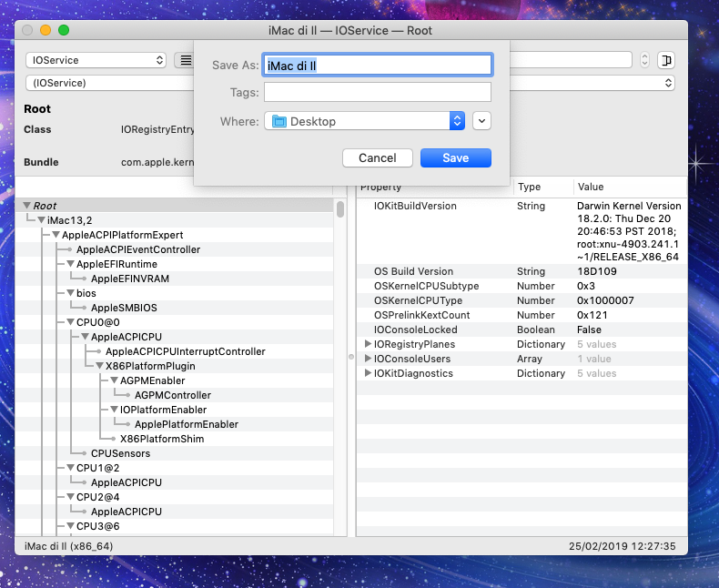Expand the IORegistryPlanes property

tap(368, 343)
